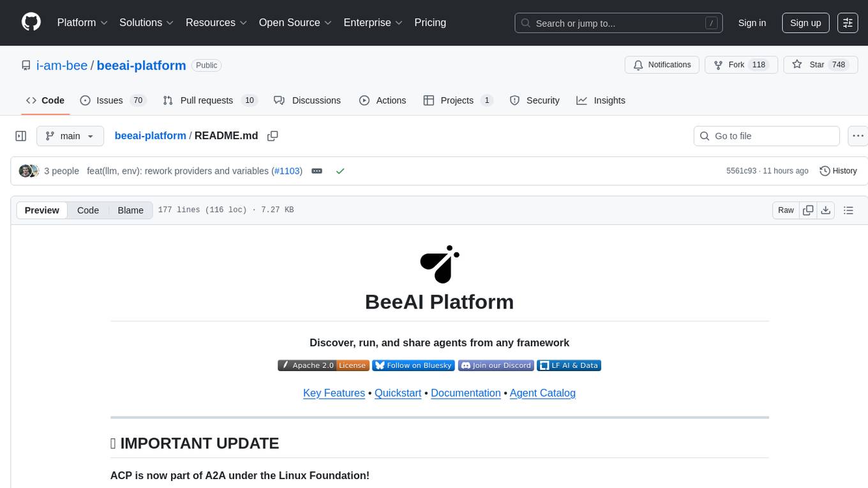Viewport: 868px width, 488px height.
Task: Switch to the Code tab
Action: [45, 100]
